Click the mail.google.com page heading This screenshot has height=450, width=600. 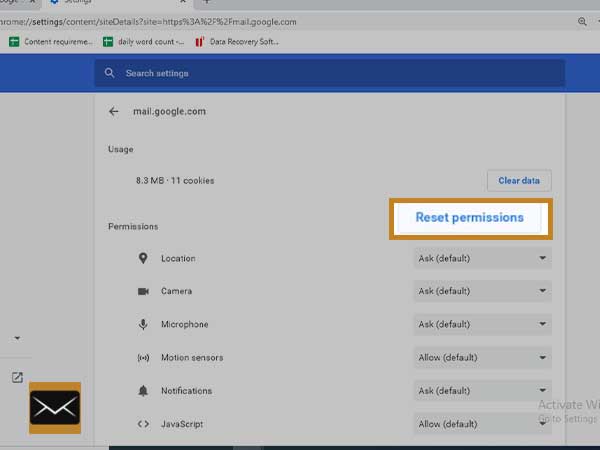coord(170,111)
